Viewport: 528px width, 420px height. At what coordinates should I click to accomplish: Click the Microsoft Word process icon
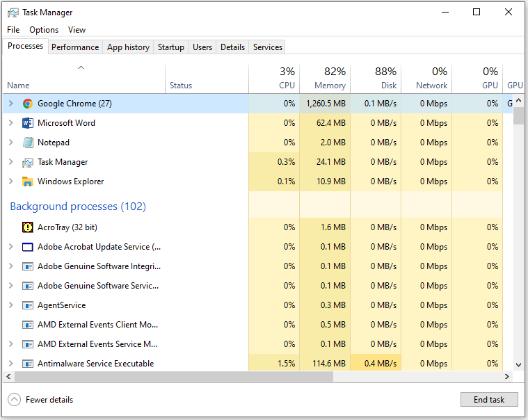28,123
